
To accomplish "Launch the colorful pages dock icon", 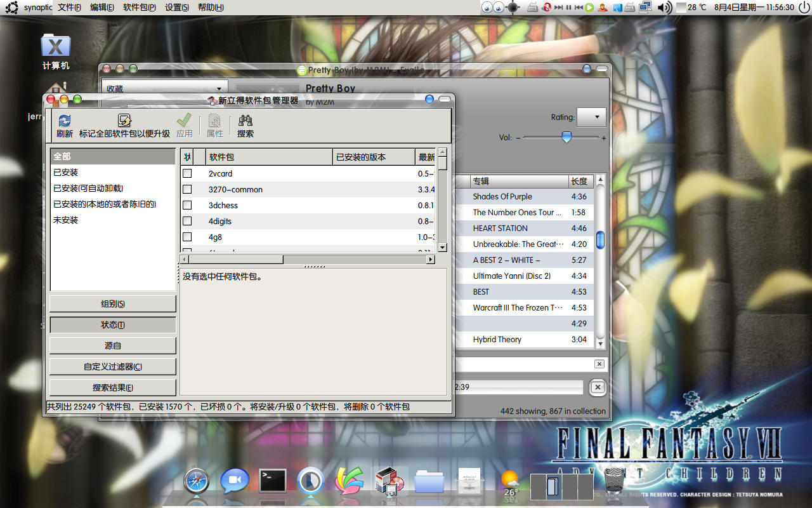I will (349, 481).
